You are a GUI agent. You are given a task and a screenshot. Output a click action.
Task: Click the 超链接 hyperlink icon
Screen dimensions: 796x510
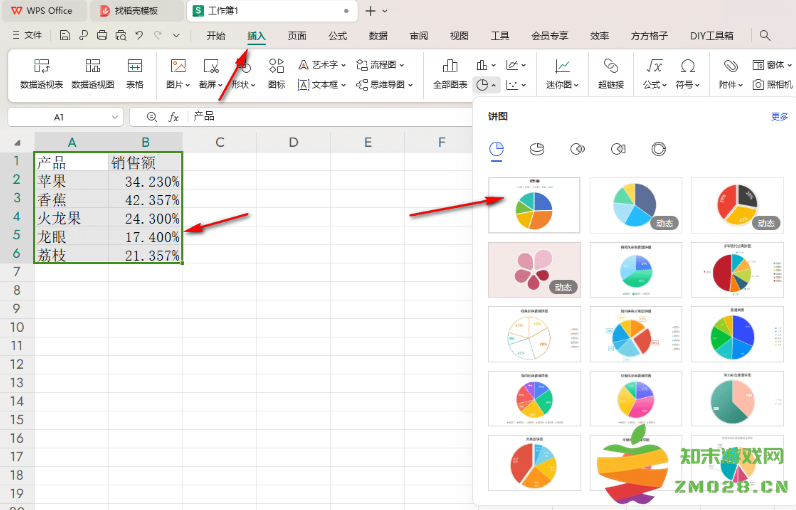click(610, 73)
